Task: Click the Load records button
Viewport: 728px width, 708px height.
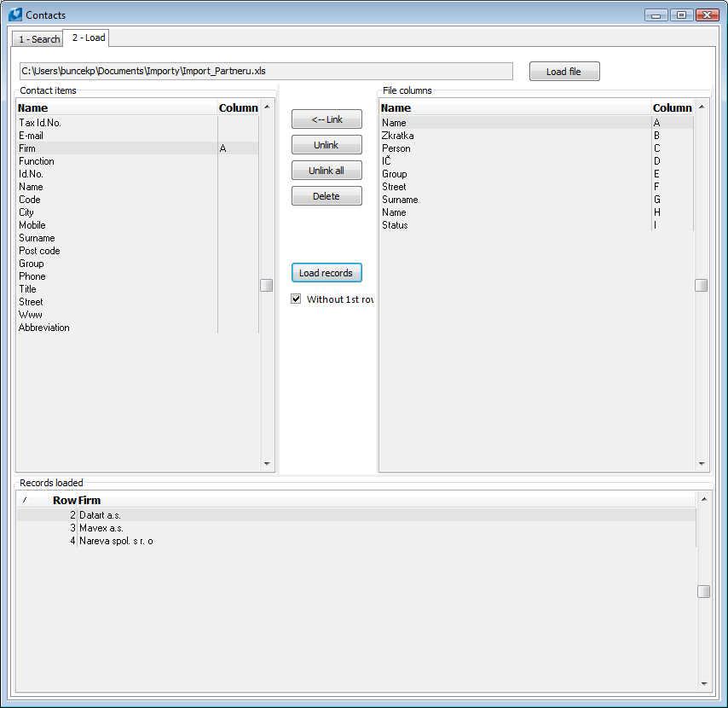Action: tap(326, 273)
